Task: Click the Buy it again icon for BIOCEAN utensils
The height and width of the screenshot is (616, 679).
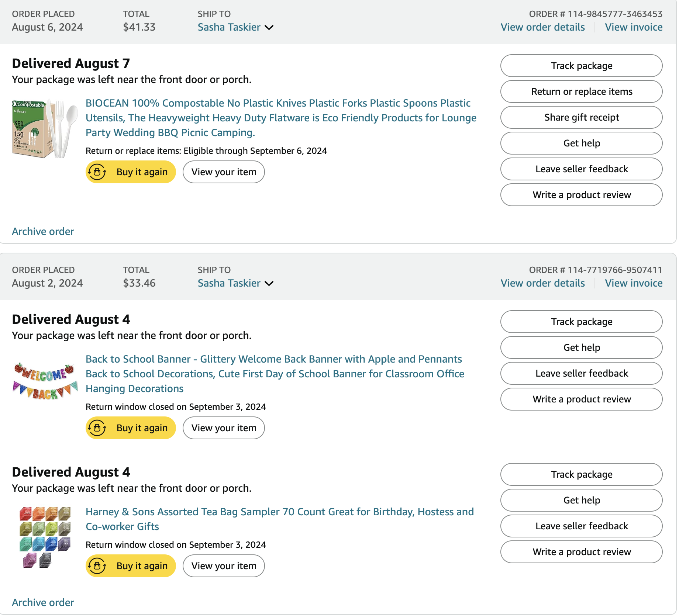Action: tap(97, 172)
